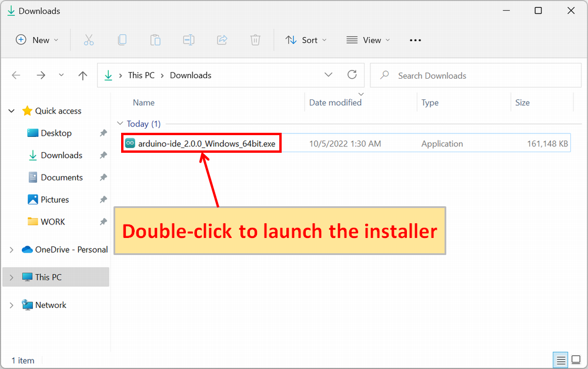
Task: Click the 10/5/2022 1:30 AM date cell
Action: (345, 143)
